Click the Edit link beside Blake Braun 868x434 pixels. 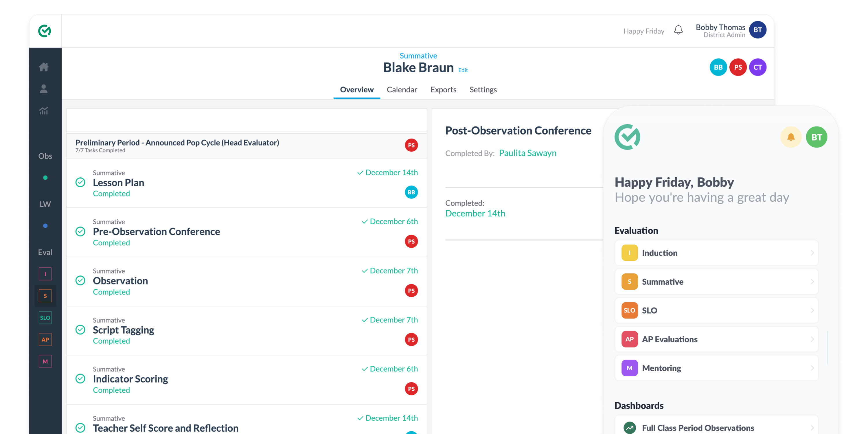coord(463,70)
